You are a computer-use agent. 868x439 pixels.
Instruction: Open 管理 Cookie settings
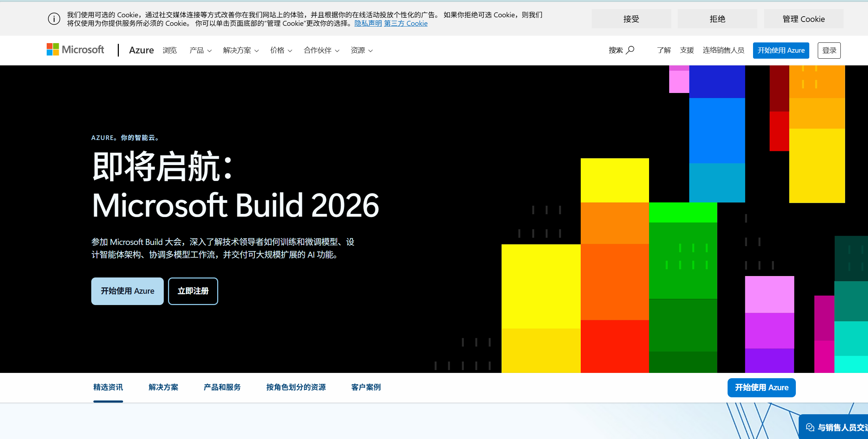pyautogui.click(x=804, y=19)
